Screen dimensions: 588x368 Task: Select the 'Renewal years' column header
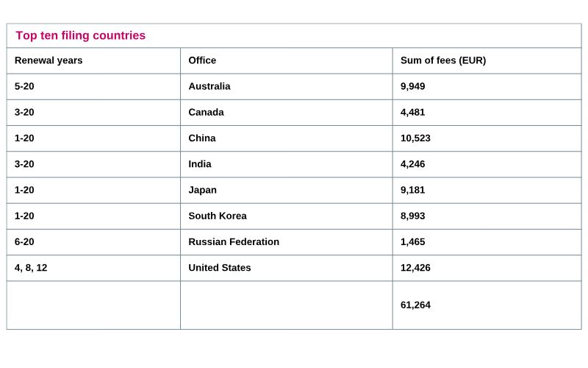pyautogui.click(x=49, y=60)
